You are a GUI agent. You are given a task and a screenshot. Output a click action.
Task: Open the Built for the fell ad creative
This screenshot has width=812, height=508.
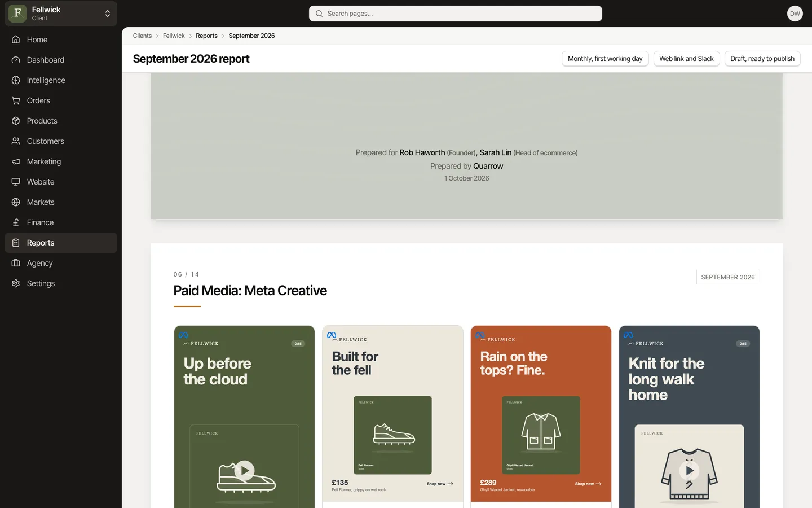[x=392, y=414]
